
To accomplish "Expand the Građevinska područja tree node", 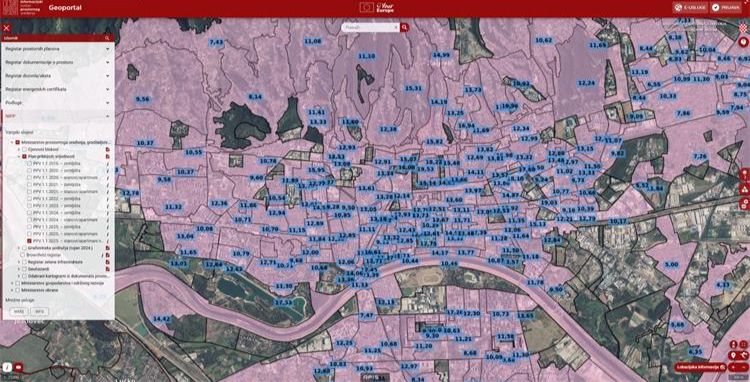I will pos(19,248).
